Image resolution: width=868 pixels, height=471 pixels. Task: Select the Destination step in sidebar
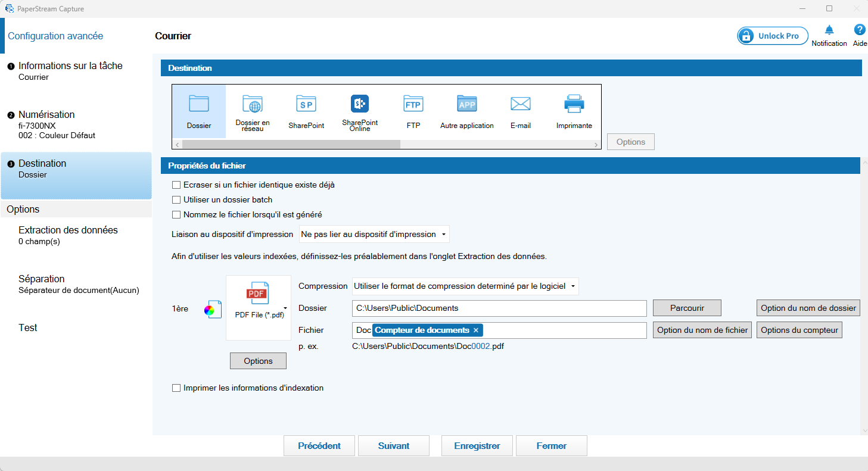click(x=76, y=176)
